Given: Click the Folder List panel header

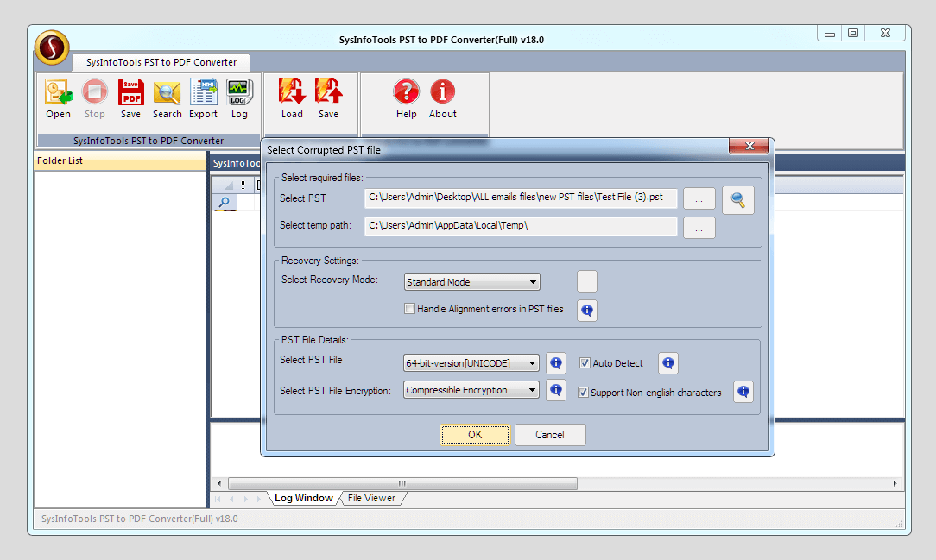Looking at the screenshot, I should point(120,160).
